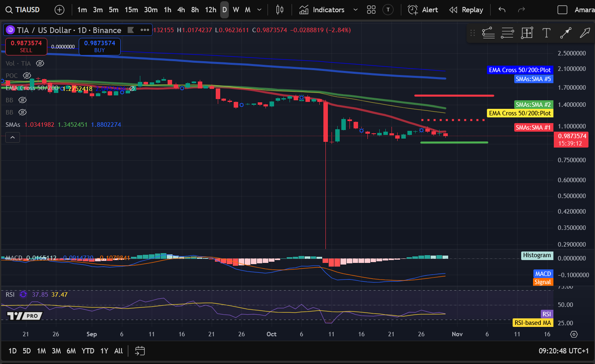This screenshot has height=364, width=595.
Task: Click the add symbol plus icon
Action: pos(60,10)
